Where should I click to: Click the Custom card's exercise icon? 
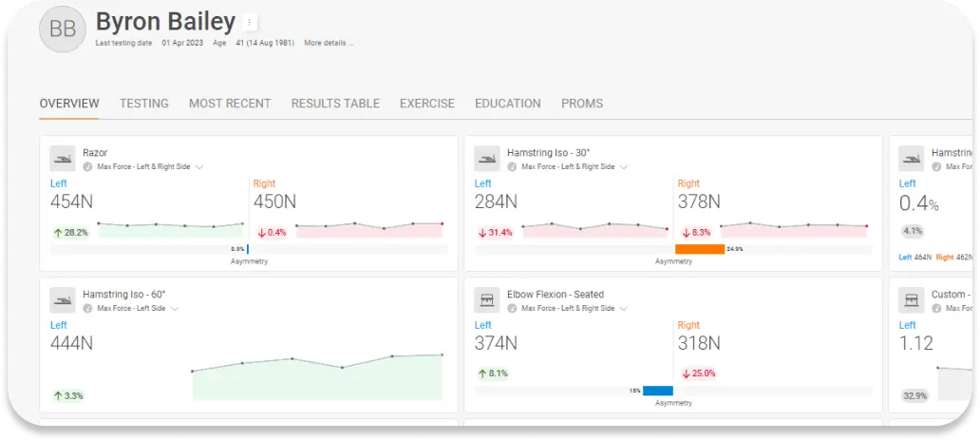tap(912, 300)
